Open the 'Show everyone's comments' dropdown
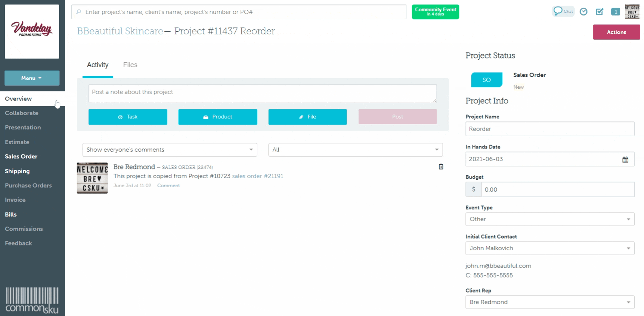Viewport: 644px width, 316px height. (x=170, y=150)
